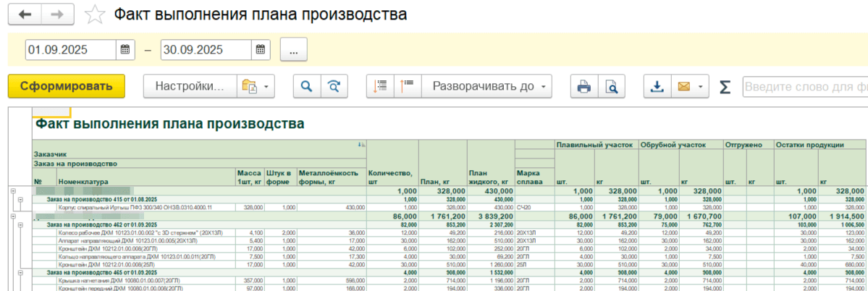The image size is (868, 291).
Task: Open the 'Разворачивать до' dropdown
Action: click(486, 86)
